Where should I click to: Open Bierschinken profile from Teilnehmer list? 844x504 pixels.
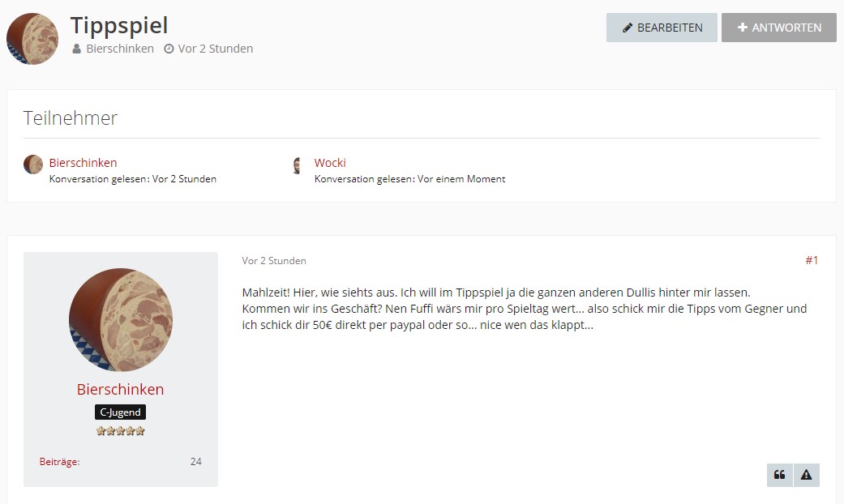(x=83, y=163)
